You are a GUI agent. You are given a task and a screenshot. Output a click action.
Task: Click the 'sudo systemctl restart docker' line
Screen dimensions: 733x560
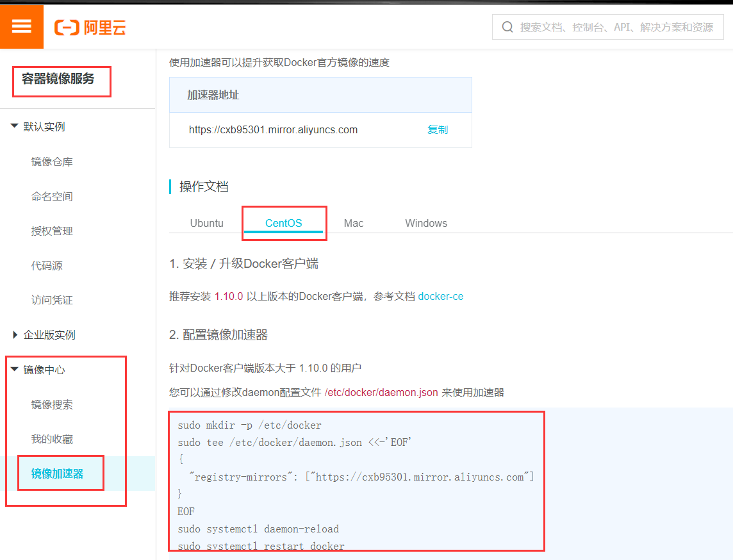pyautogui.click(x=261, y=546)
